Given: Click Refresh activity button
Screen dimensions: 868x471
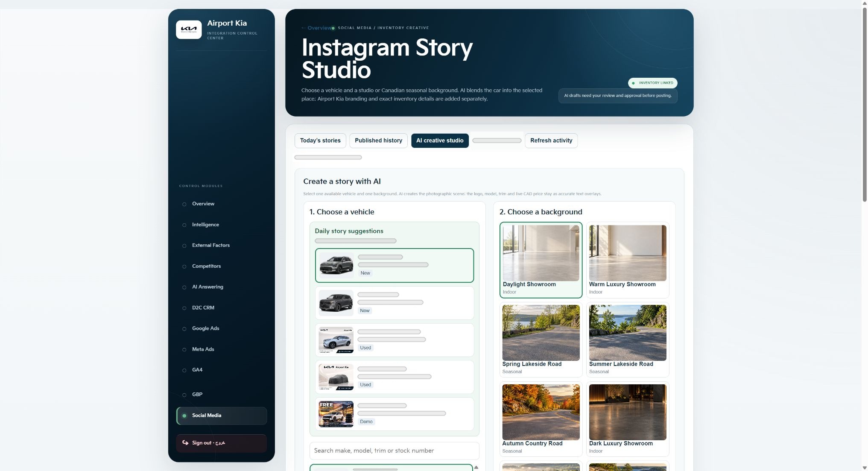Looking at the screenshot, I should (551, 140).
